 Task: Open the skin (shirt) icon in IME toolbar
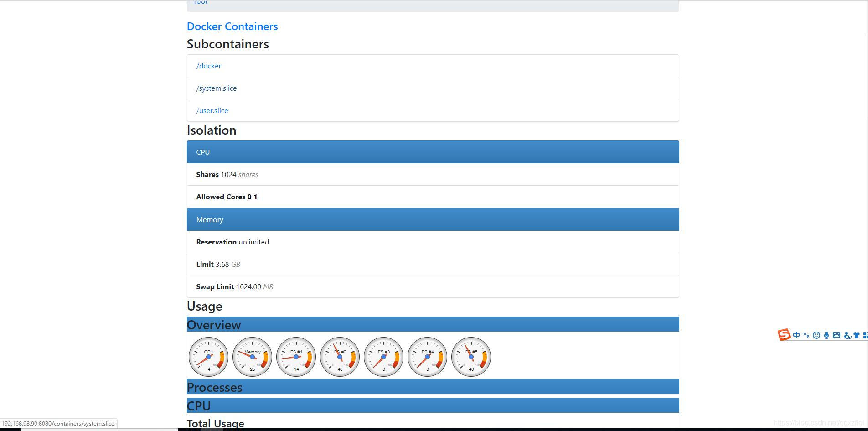tap(856, 335)
